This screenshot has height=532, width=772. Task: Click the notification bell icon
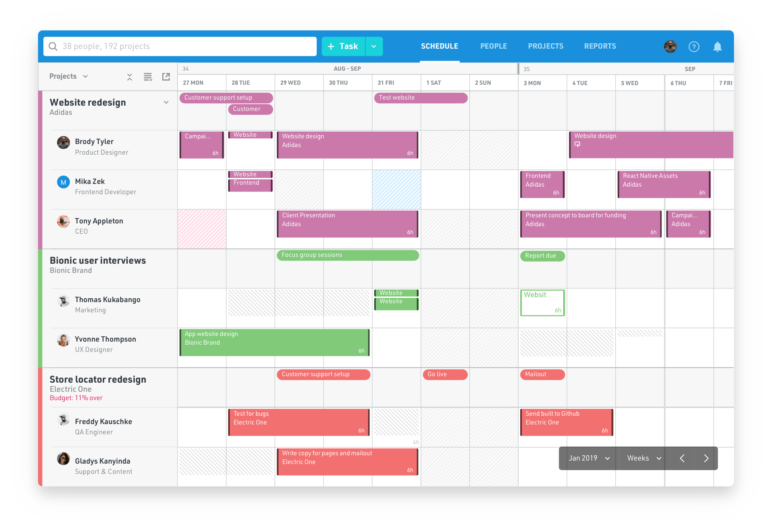pos(718,46)
